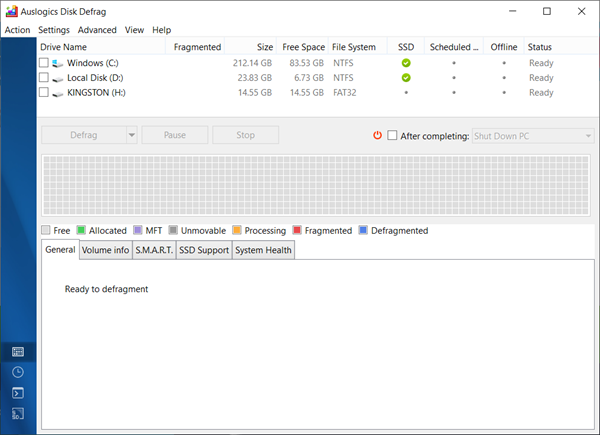Click the gray Unmovable legend swatch
The image size is (600, 435).
coord(173,230)
